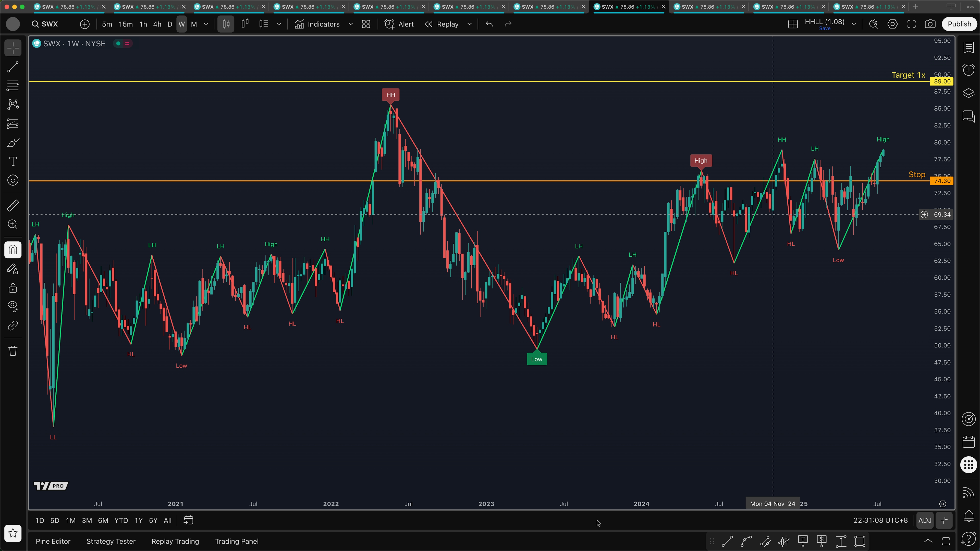980x551 pixels.
Task: Set chart range to YTD
Action: click(x=121, y=521)
